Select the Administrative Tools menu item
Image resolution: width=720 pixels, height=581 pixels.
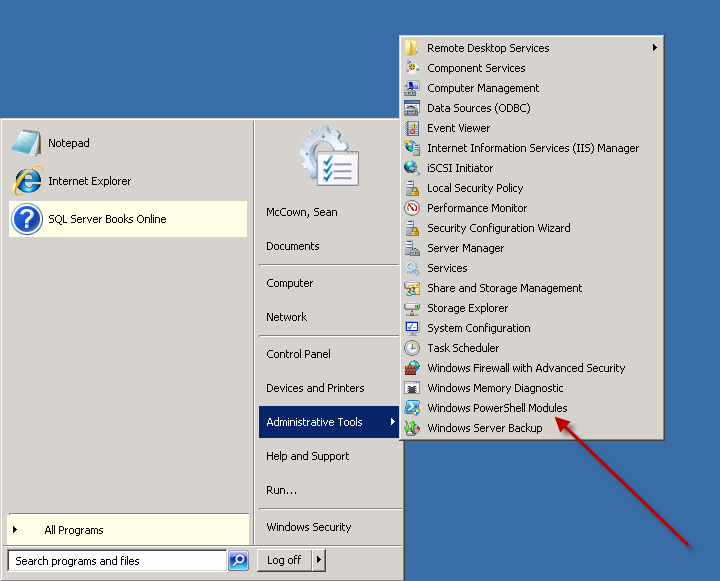click(x=328, y=422)
